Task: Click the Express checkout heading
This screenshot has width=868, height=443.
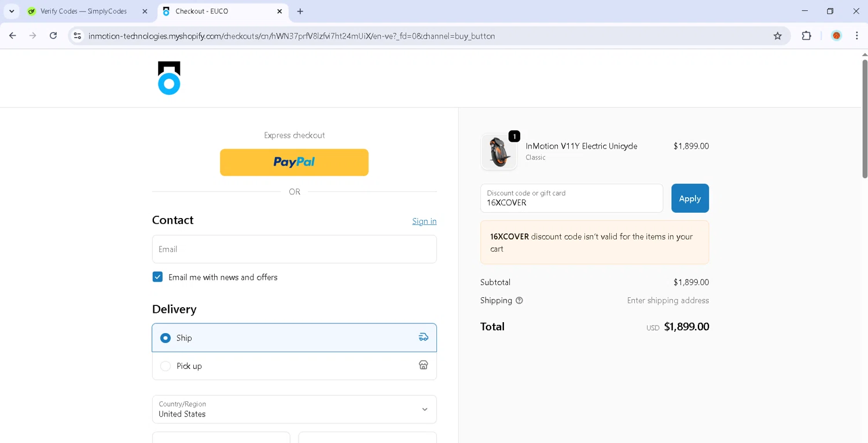Action: [x=294, y=135]
